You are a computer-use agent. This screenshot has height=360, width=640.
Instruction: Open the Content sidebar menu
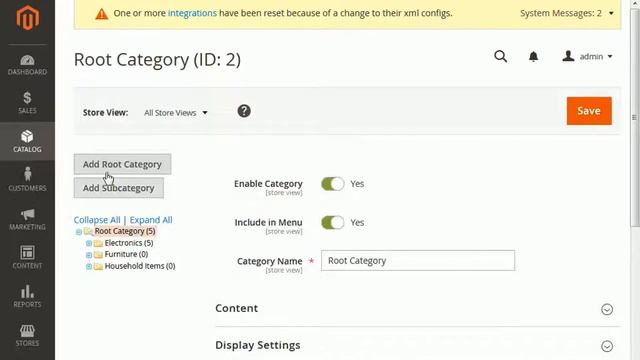point(27,258)
